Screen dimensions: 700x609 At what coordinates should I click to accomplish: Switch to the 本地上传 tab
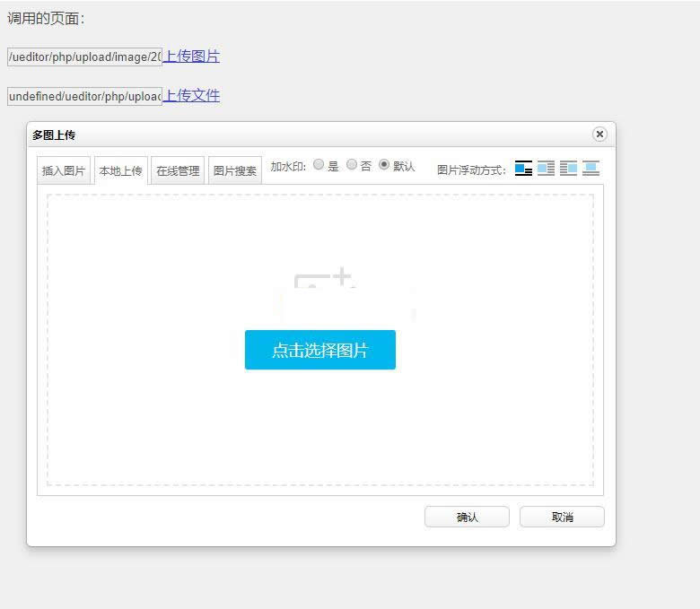(120, 170)
